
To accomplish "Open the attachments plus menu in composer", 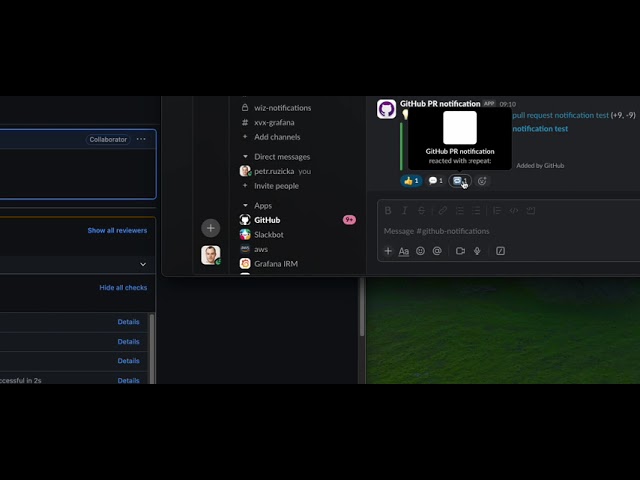I will coord(388,251).
